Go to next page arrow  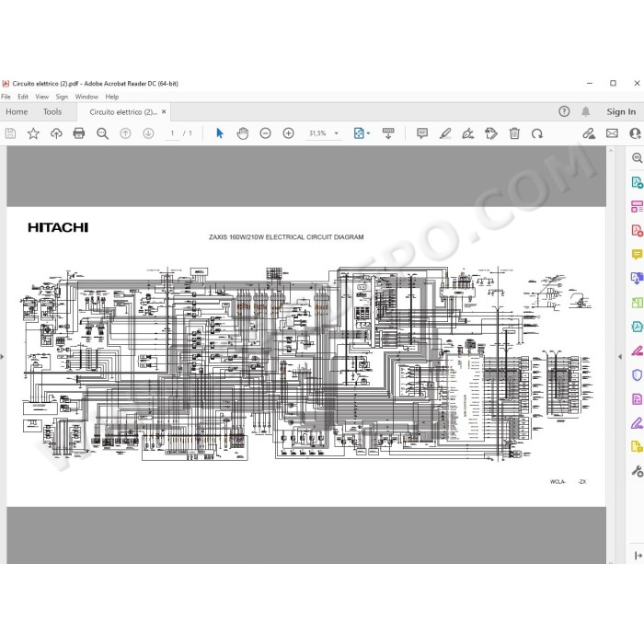(148, 133)
